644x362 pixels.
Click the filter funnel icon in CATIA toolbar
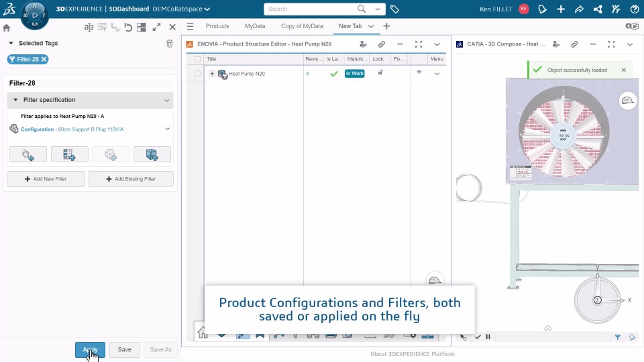point(617,337)
